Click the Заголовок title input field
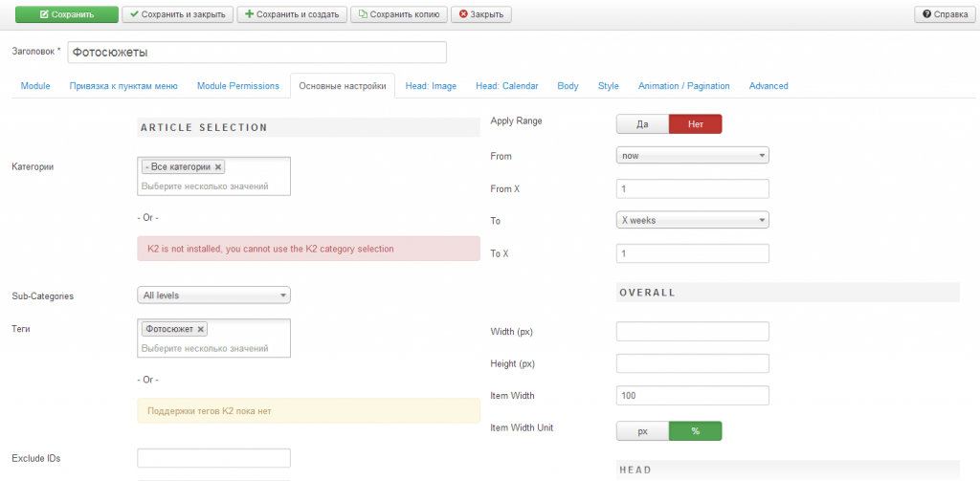 click(x=256, y=53)
